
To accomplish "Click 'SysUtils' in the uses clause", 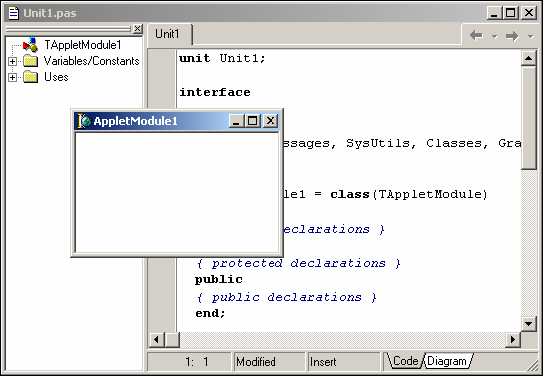I will pos(378,143).
